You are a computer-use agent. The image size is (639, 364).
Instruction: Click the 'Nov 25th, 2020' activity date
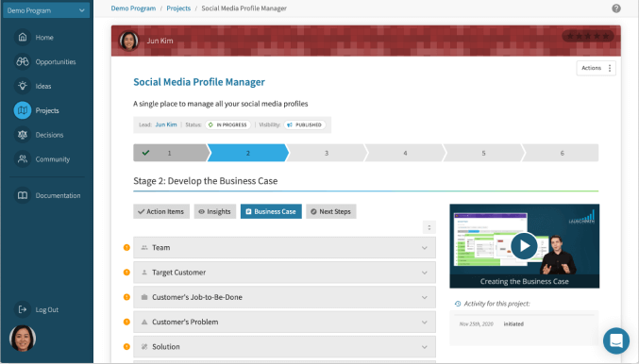coord(476,324)
